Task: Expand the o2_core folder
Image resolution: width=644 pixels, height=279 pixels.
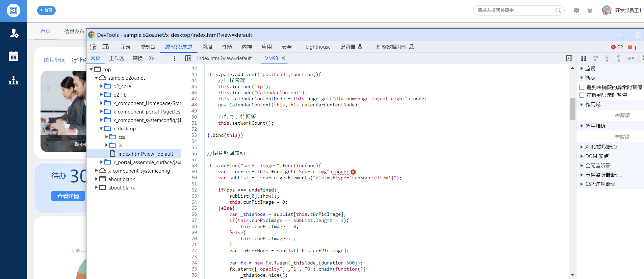Action: pos(101,86)
